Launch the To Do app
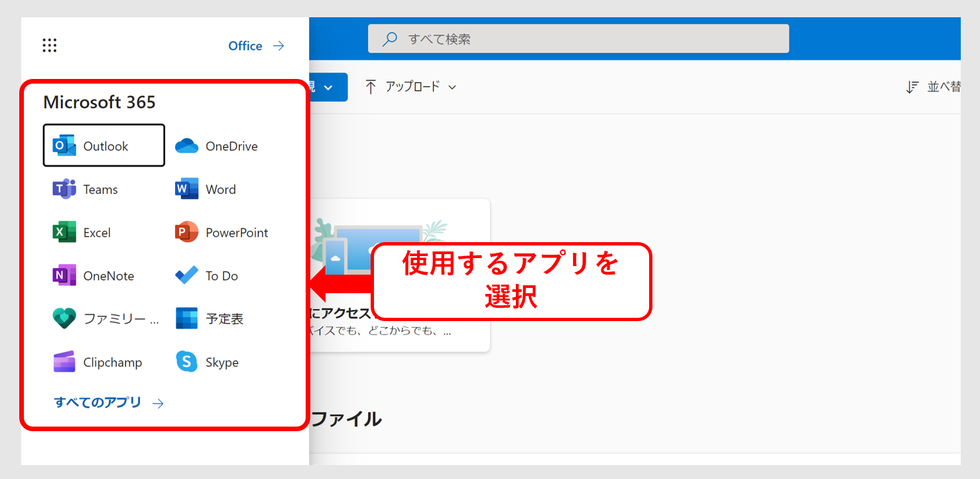980x479 pixels. [x=206, y=275]
